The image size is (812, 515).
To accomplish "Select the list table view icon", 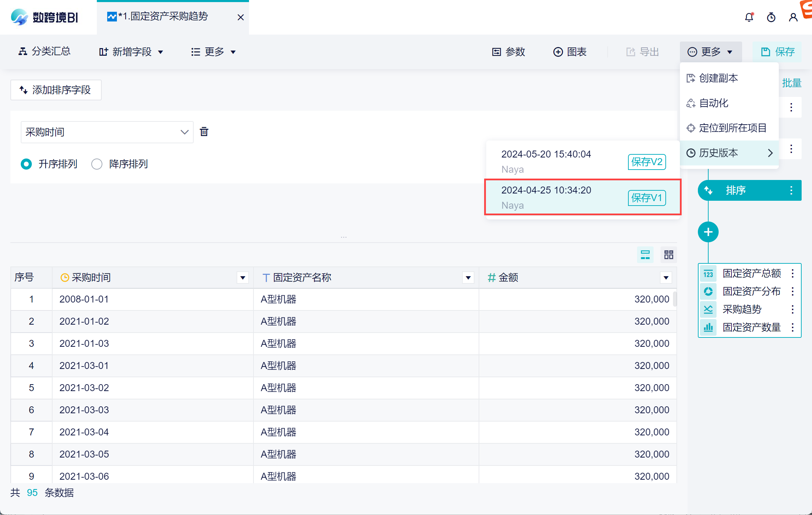I will [x=645, y=255].
